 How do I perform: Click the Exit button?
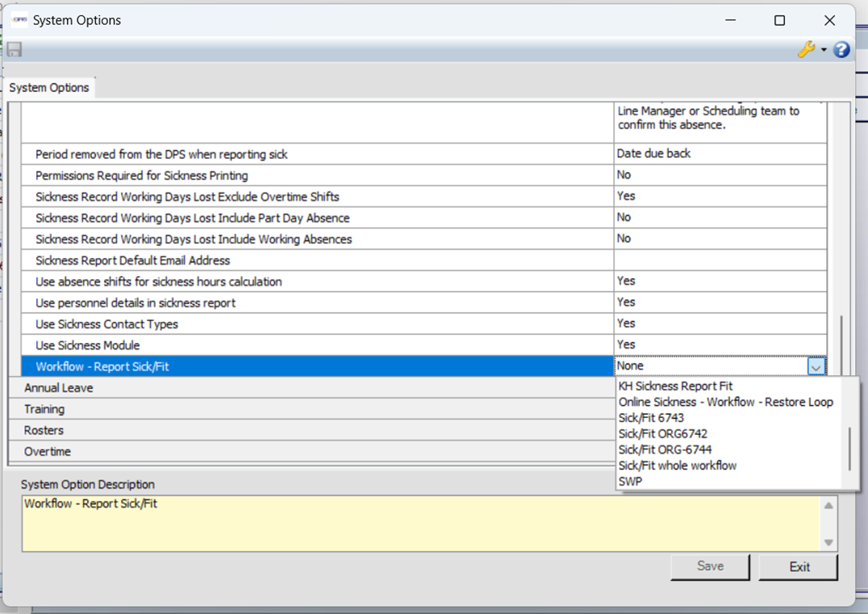point(799,566)
